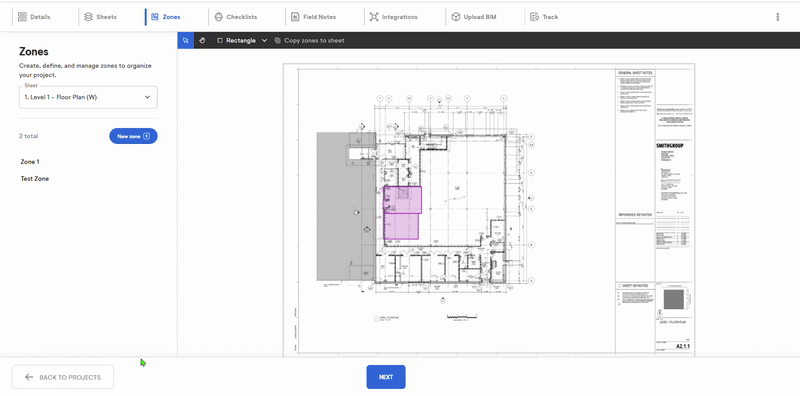The image size is (800, 396).
Task: Click the Zones tab icon
Action: (x=155, y=17)
